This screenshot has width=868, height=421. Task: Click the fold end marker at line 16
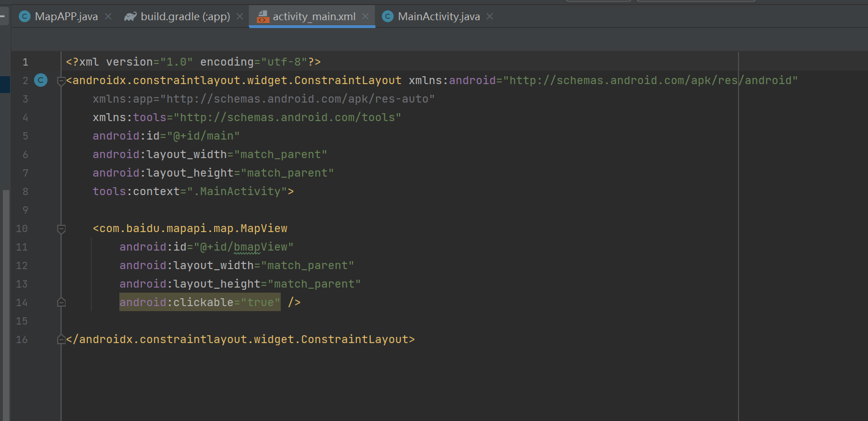[x=61, y=339]
